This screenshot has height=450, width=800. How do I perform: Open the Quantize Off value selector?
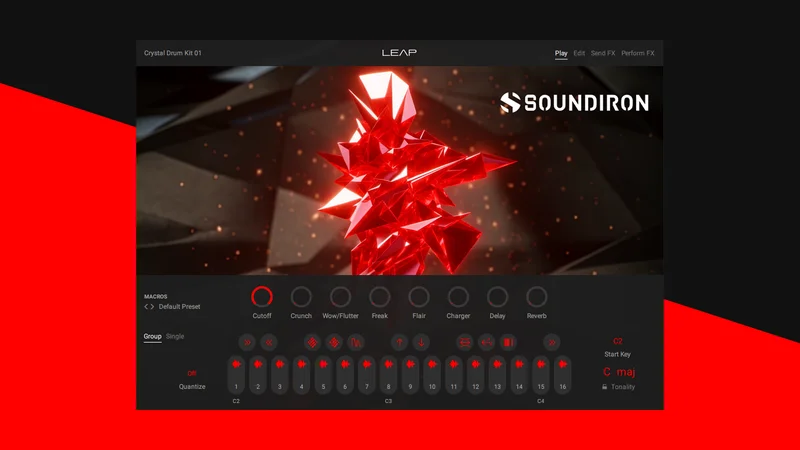coord(192,373)
